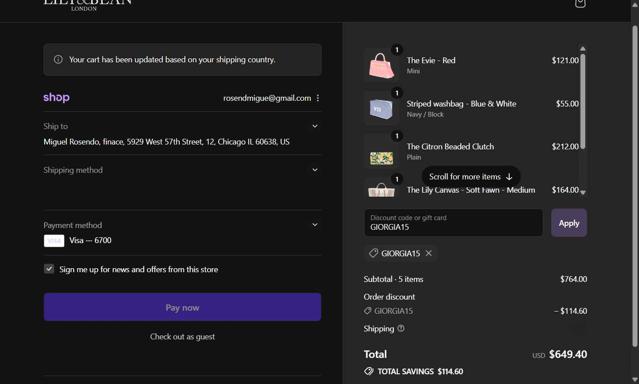Click the Visa card icon
The image size is (639, 384).
54,241
